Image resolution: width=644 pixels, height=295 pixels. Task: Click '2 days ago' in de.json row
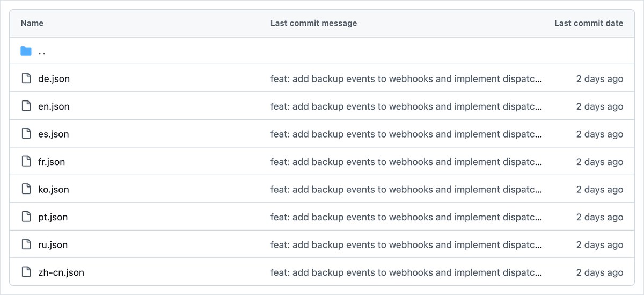tap(600, 79)
